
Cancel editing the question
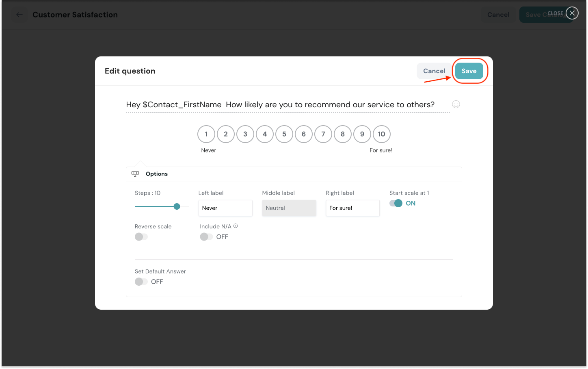click(x=434, y=71)
